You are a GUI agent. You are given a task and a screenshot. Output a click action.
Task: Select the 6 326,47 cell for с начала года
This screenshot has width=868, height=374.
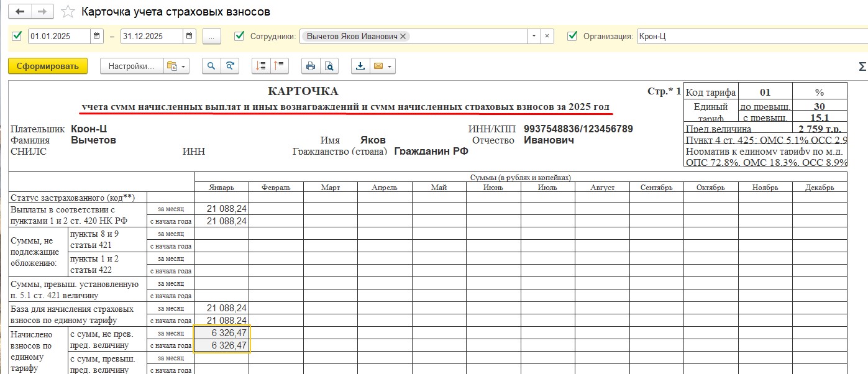click(x=222, y=345)
